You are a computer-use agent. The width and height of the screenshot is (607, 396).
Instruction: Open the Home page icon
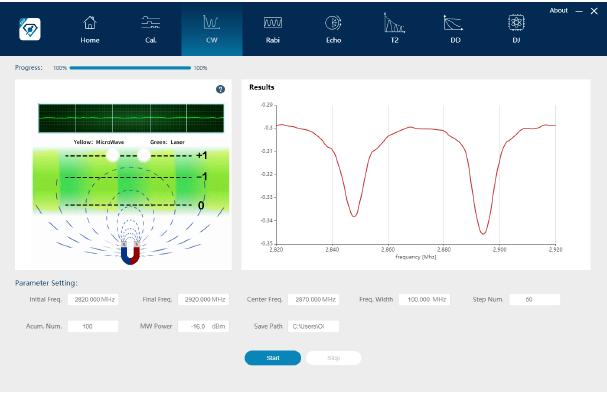[x=90, y=23]
